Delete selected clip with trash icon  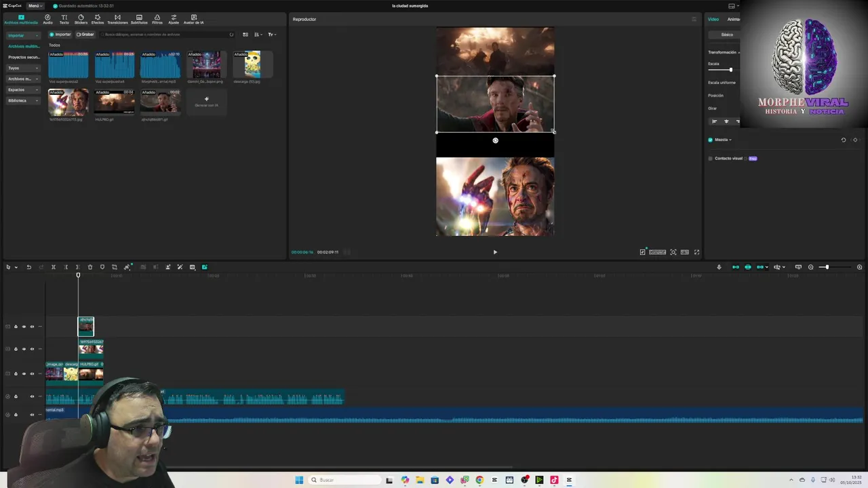click(90, 267)
